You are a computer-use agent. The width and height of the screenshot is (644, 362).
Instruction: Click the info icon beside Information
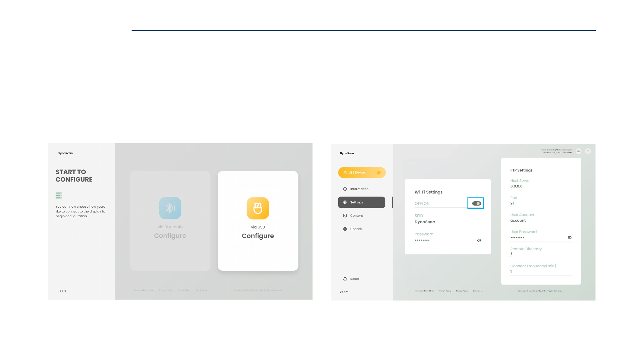[345, 189]
